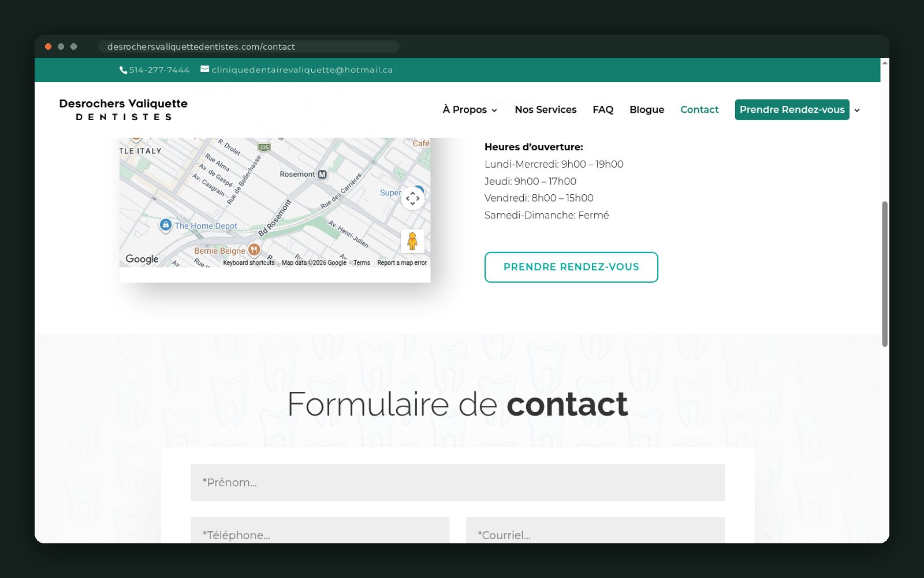924x578 pixels.
Task: Click the outlined PRENDRE RENDEZ-VOUS button
Action: 571,267
